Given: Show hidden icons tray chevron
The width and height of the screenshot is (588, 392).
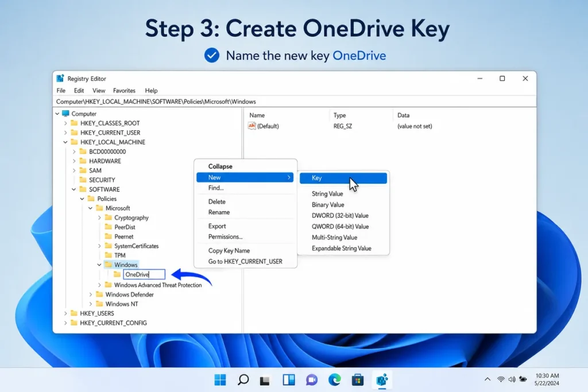Looking at the screenshot, I should [x=487, y=379].
